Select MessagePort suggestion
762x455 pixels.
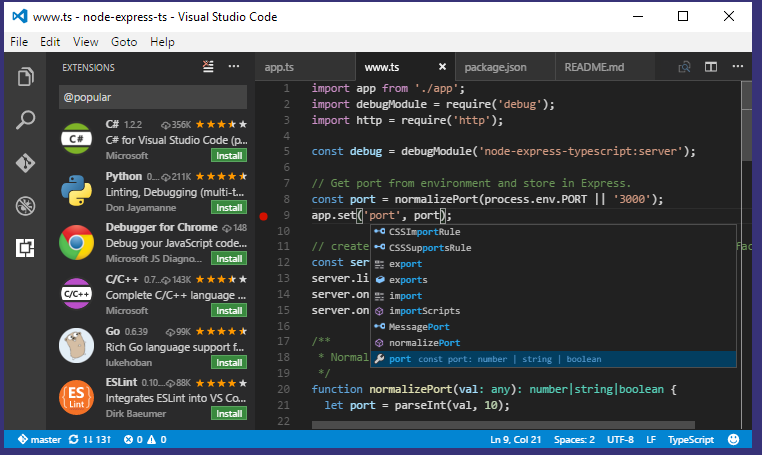click(554, 327)
